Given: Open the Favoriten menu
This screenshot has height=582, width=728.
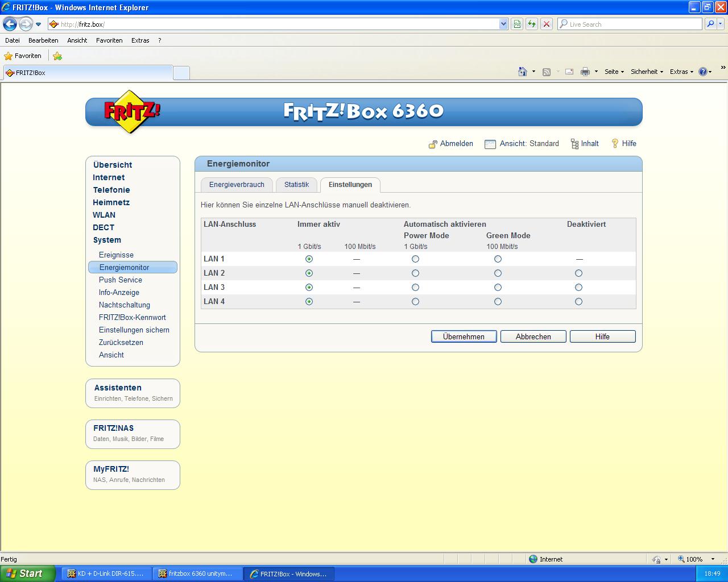Looking at the screenshot, I should point(109,40).
